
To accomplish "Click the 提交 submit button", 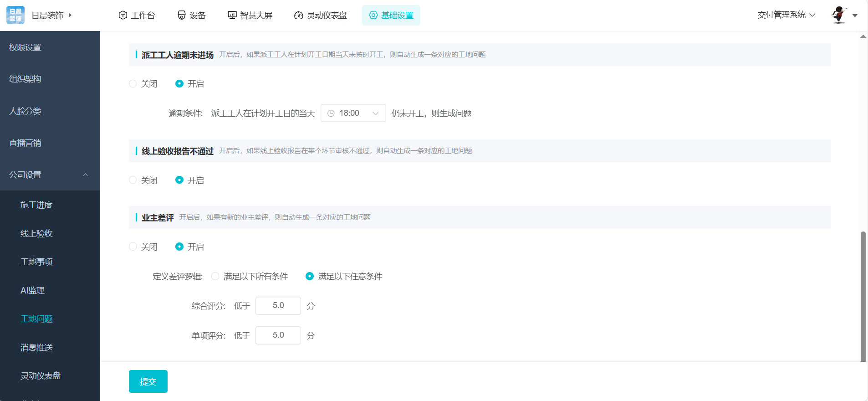I will click(x=148, y=381).
